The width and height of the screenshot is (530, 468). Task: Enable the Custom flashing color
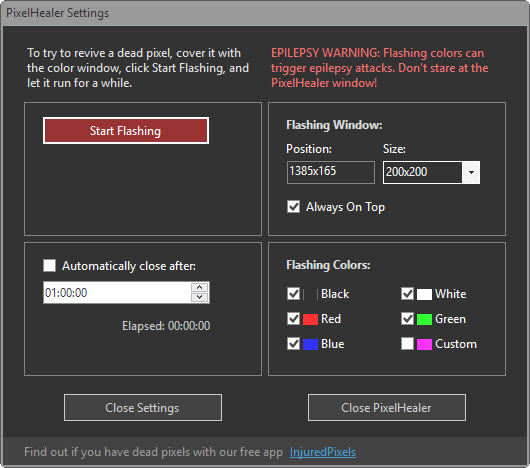click(407, 344)
